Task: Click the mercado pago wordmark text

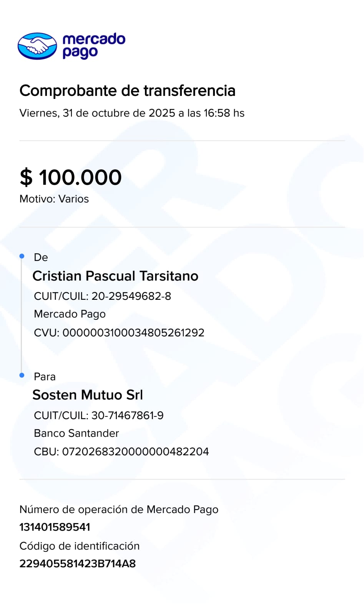Action: [93, 45]
